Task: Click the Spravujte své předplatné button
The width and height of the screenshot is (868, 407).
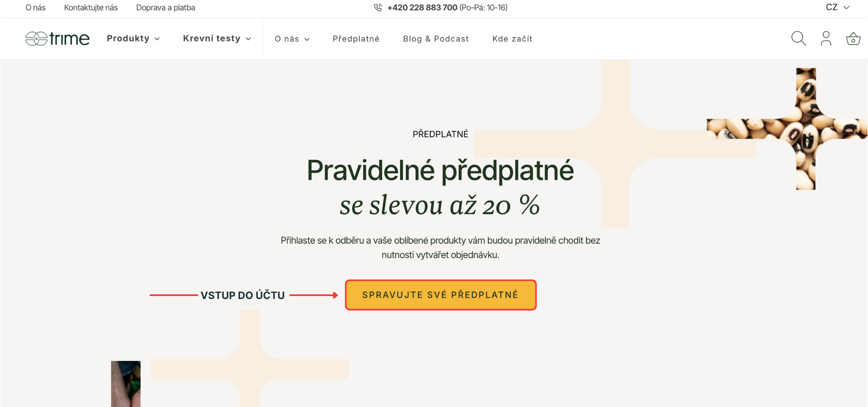Action: click(x=441, y=295)
